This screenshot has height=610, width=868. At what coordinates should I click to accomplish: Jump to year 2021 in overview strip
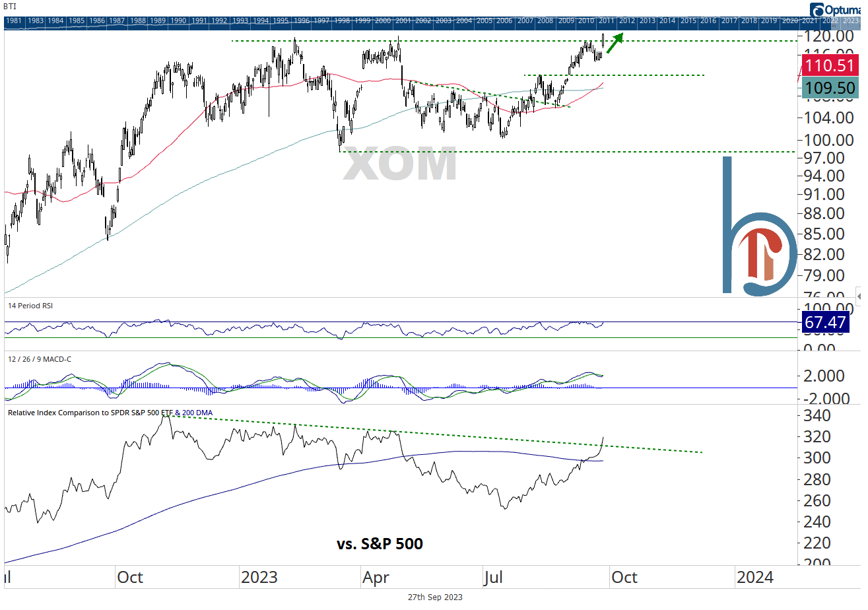point(810,21)
